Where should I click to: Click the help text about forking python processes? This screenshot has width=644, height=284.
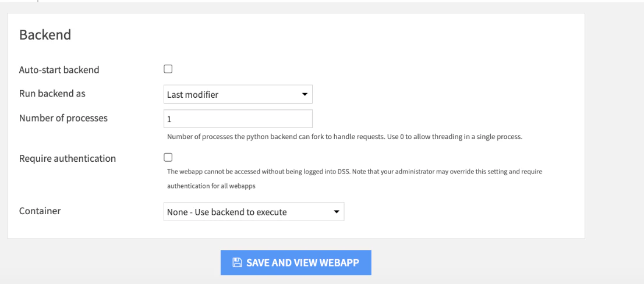point(345,137)
